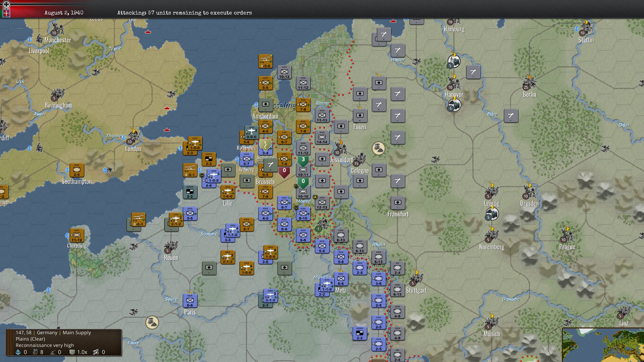This screenshot has height=362, width=644.
Task: Click the Berlin city icon
Action: click(529, 83)
